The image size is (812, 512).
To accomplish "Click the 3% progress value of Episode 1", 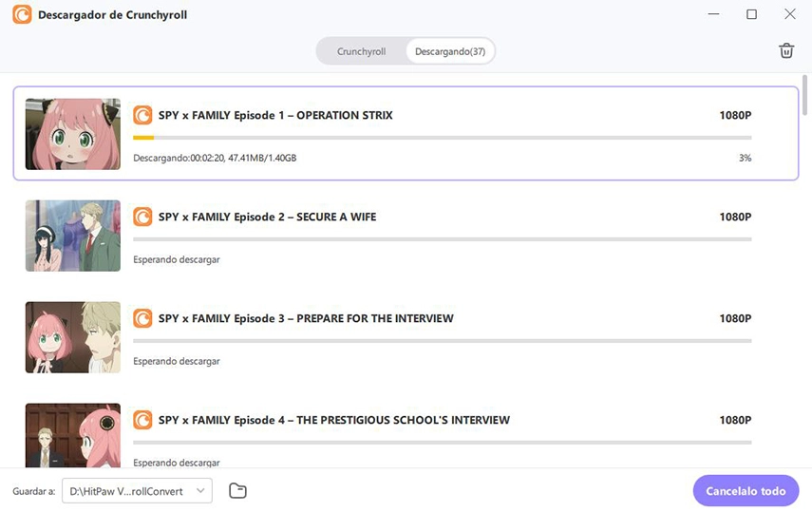I will coord(745,158).
